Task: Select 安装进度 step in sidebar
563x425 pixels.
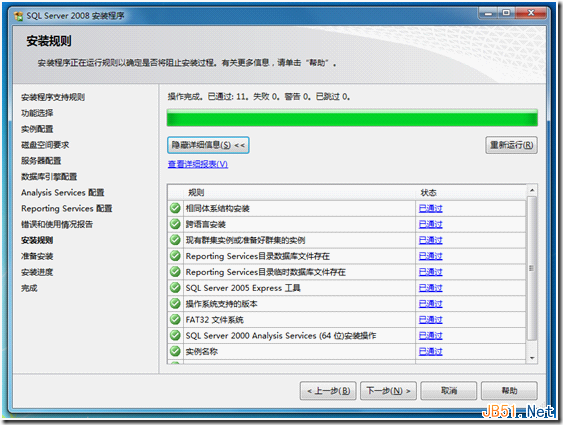Action: click(37, 272)
